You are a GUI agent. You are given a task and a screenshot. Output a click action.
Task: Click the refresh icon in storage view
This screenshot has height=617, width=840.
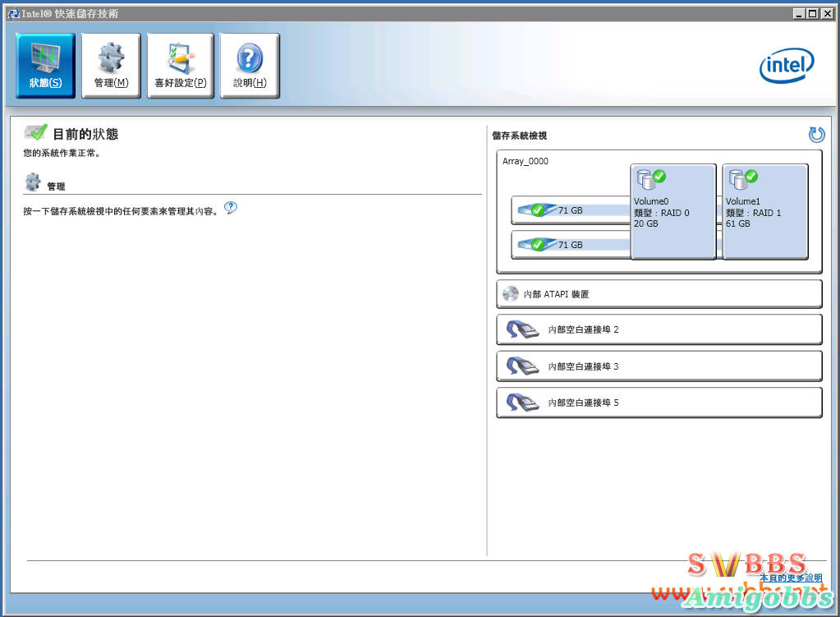click(x=815, y=135)
